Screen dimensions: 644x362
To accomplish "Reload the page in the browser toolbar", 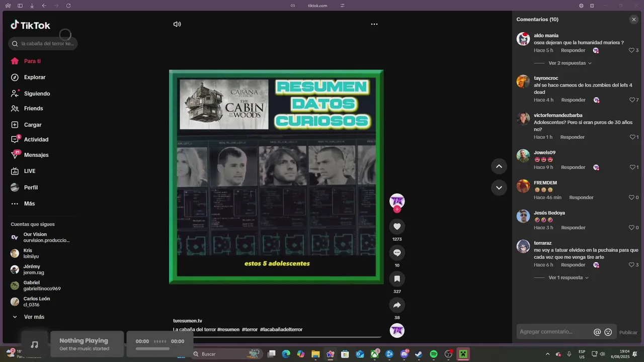I will click(68, 6).
